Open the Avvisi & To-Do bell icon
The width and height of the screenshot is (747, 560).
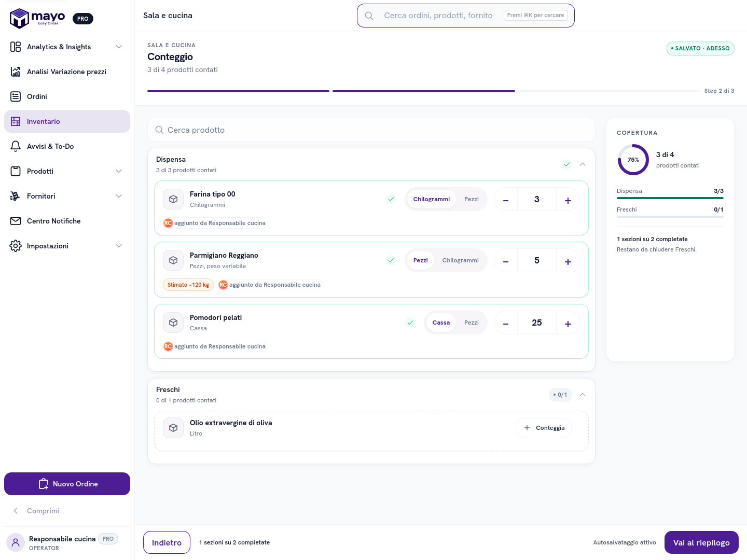16,146
